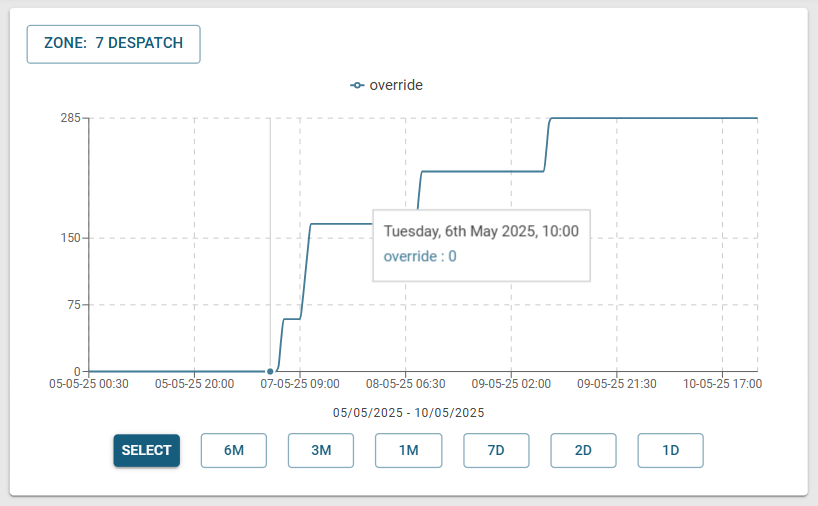Screen dimensions: 818x506
Task: Select the 1D time range
Action: pos(670,450)
